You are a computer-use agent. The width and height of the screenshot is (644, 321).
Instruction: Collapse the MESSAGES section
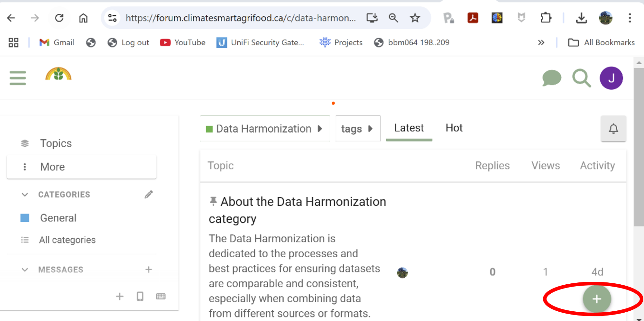tap(25, 270)
